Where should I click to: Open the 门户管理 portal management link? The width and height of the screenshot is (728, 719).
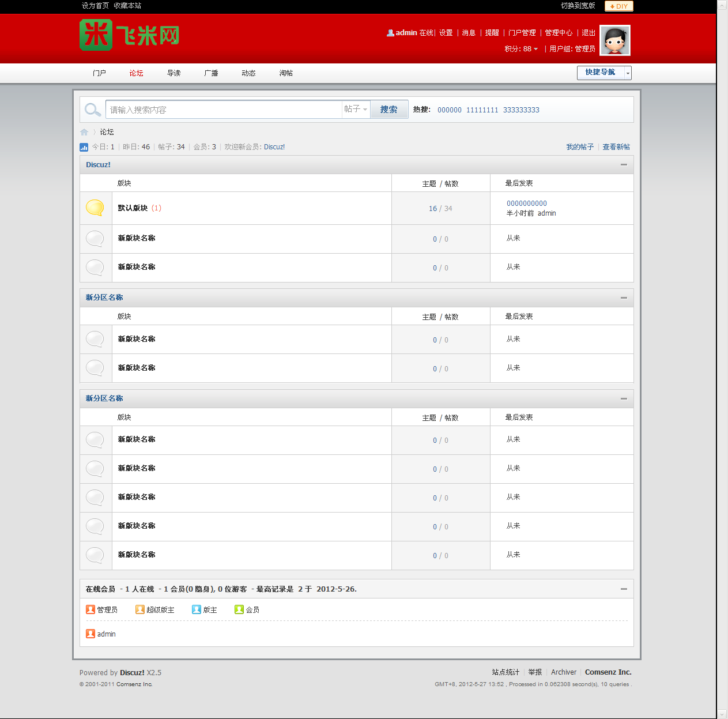click(x=522, y=33)
